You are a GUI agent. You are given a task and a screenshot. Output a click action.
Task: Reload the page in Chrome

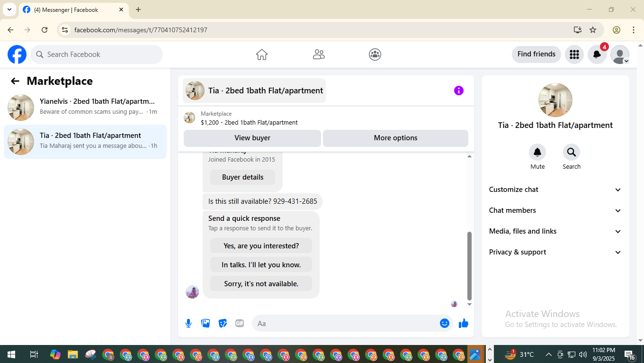coord(45,30)
